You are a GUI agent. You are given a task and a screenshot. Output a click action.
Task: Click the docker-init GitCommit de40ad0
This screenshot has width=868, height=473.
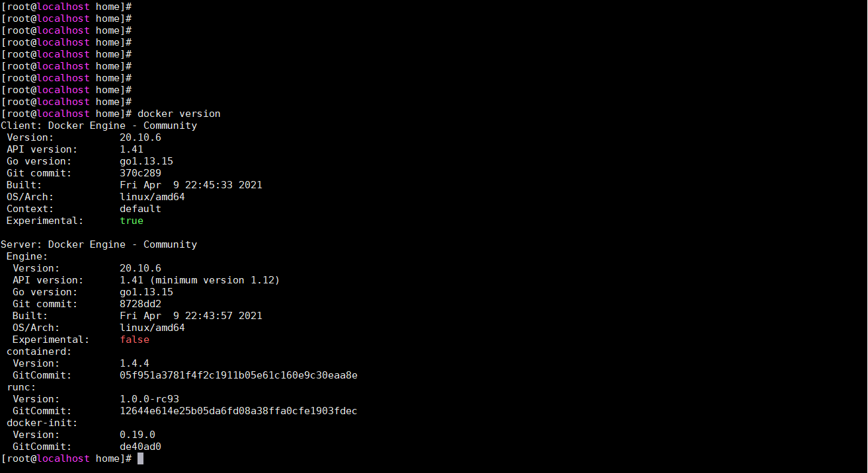coord(140,447)
